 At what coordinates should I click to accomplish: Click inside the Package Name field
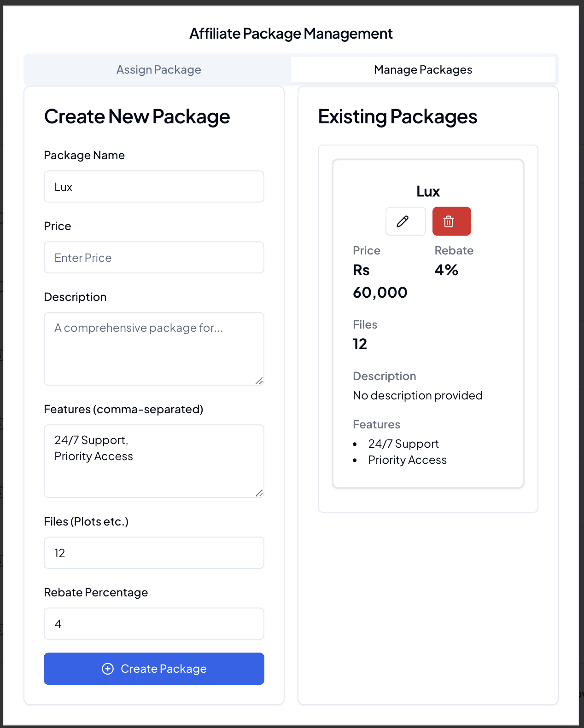(x=154, y=186)
